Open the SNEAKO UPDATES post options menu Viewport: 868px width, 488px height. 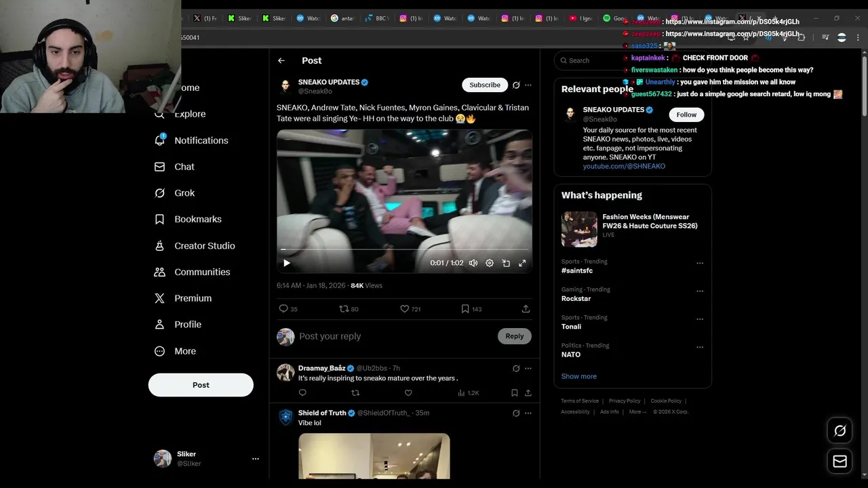pyautogui.click(x=528, y=85)
